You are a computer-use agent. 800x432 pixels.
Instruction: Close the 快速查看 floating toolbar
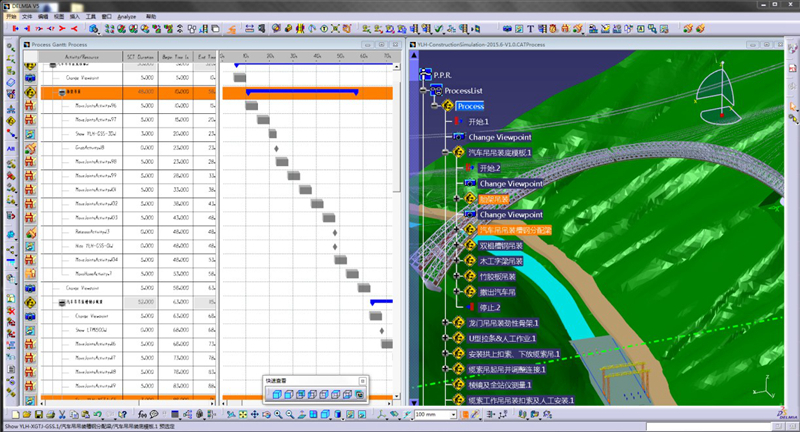coord(362,381)
